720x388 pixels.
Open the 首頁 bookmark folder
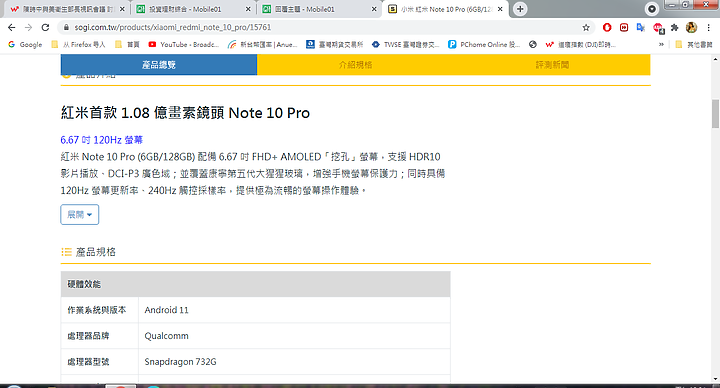[127, 45]
